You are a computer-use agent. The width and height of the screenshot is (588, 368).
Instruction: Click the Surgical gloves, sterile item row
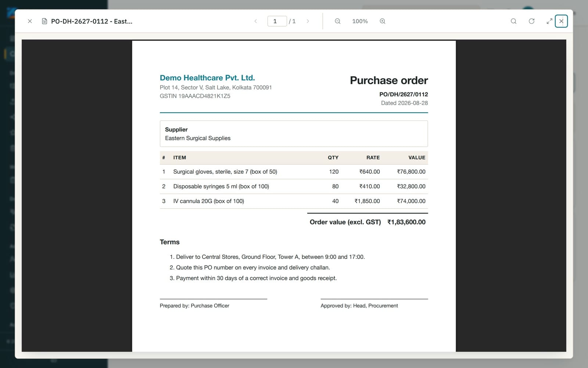tap(294, 172)
